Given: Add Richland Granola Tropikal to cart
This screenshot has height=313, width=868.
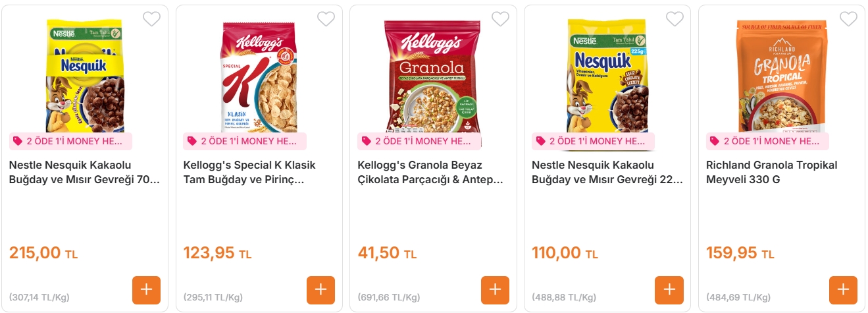Looking at the screenshot, I should (843, 290).
